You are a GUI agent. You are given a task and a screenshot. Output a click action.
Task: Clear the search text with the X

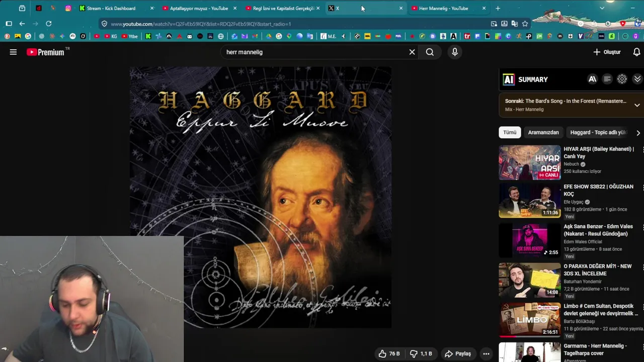(412, 52)
